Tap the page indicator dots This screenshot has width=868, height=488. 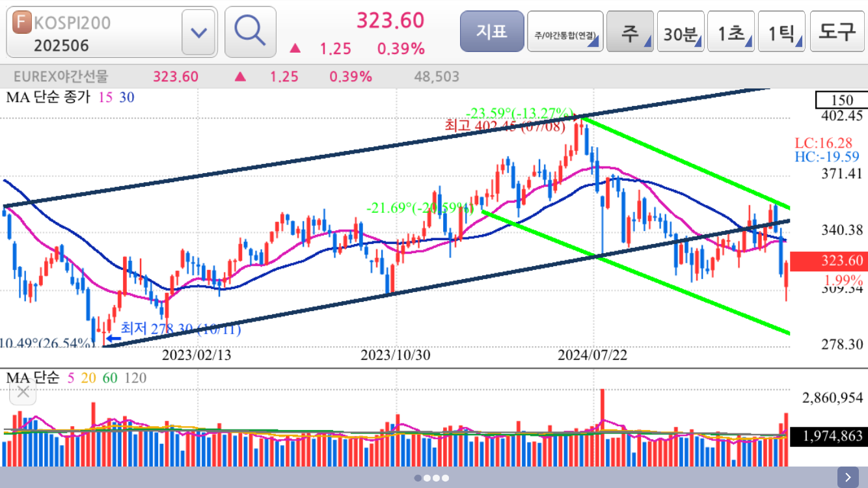[x=432, y=478]
